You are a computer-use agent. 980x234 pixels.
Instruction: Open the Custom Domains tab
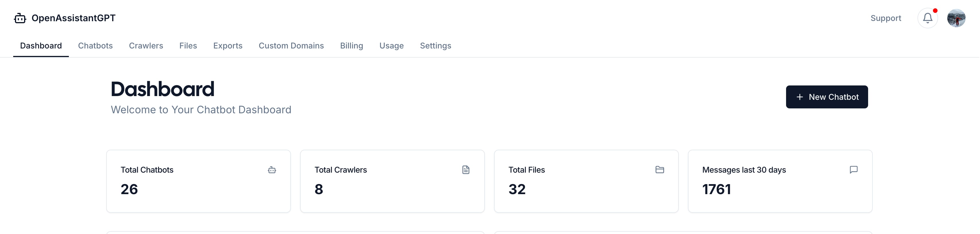coord(291,46)
